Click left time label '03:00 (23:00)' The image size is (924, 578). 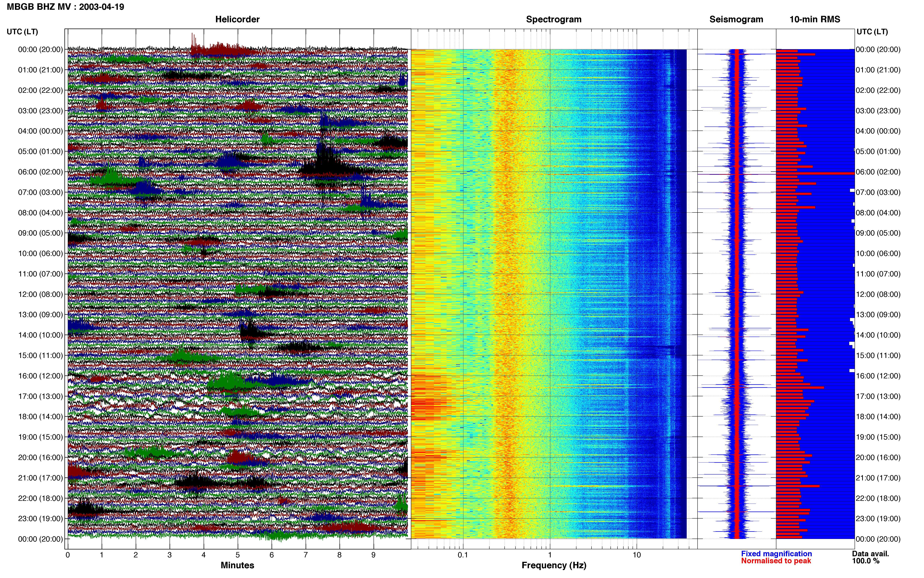(41, 110)
